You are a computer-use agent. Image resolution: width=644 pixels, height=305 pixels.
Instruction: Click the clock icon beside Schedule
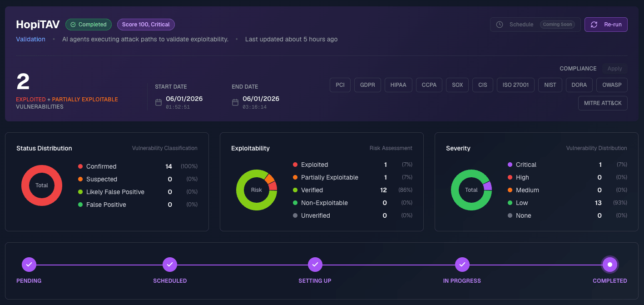pyautogui.click(x=500, y=25)
